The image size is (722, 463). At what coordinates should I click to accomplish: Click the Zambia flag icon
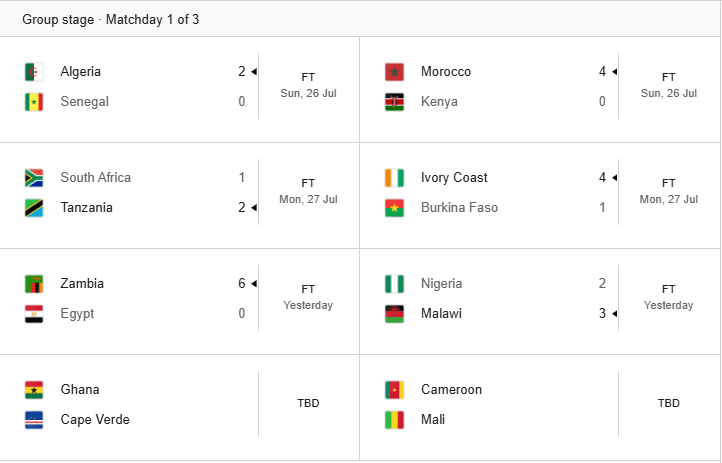[34, 284]
